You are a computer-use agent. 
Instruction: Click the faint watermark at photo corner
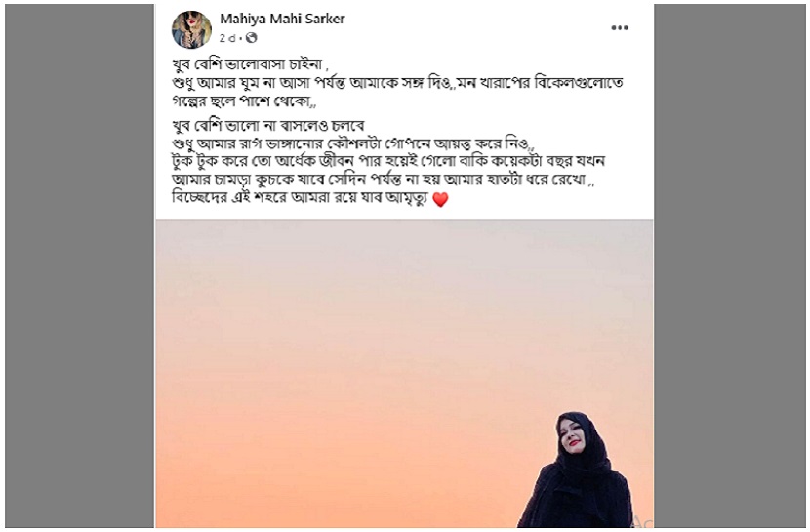tap(643, 520)
